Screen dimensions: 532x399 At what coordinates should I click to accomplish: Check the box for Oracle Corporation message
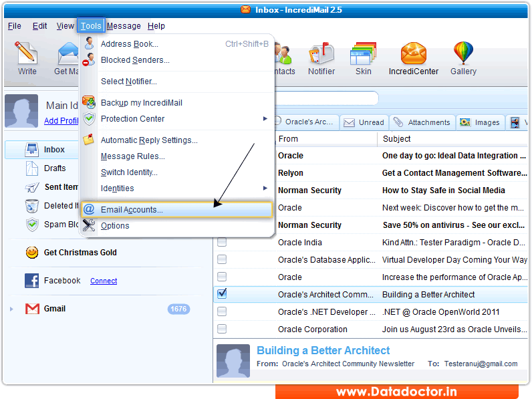pos(222,328)
